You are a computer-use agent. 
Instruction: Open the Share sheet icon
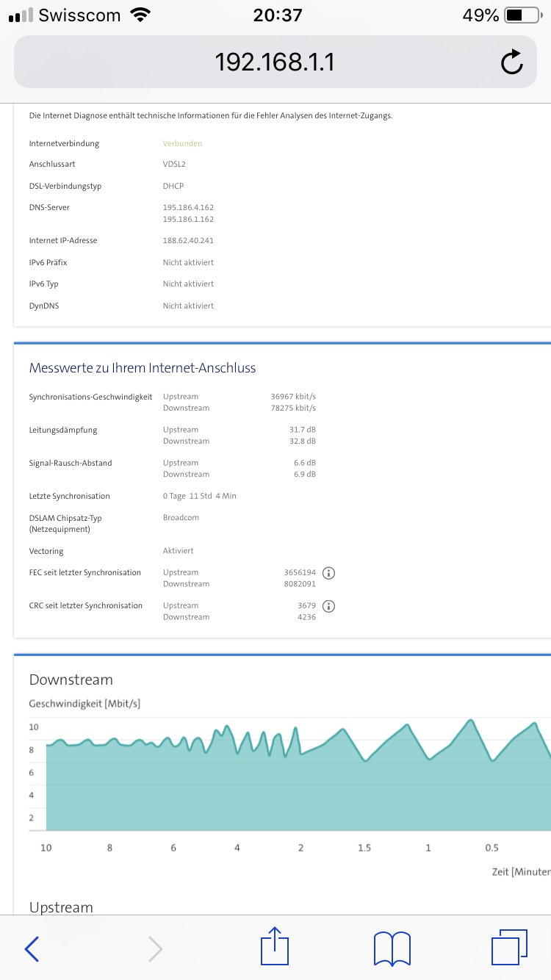(275, 946)
